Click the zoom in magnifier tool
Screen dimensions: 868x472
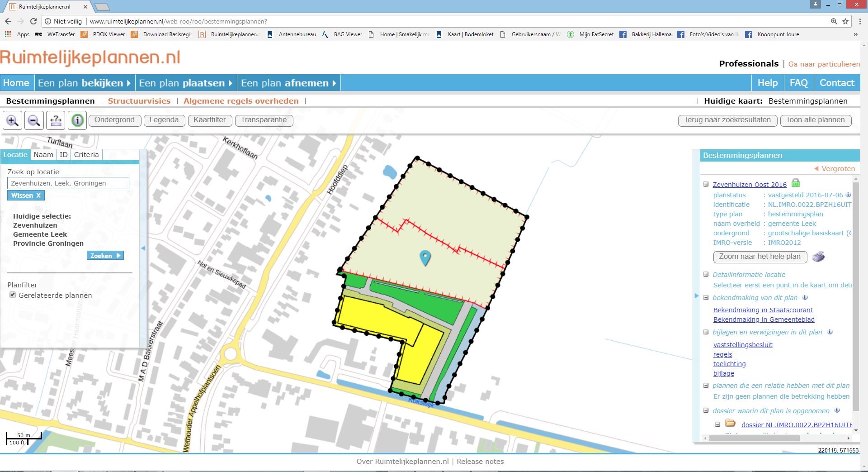13,121
